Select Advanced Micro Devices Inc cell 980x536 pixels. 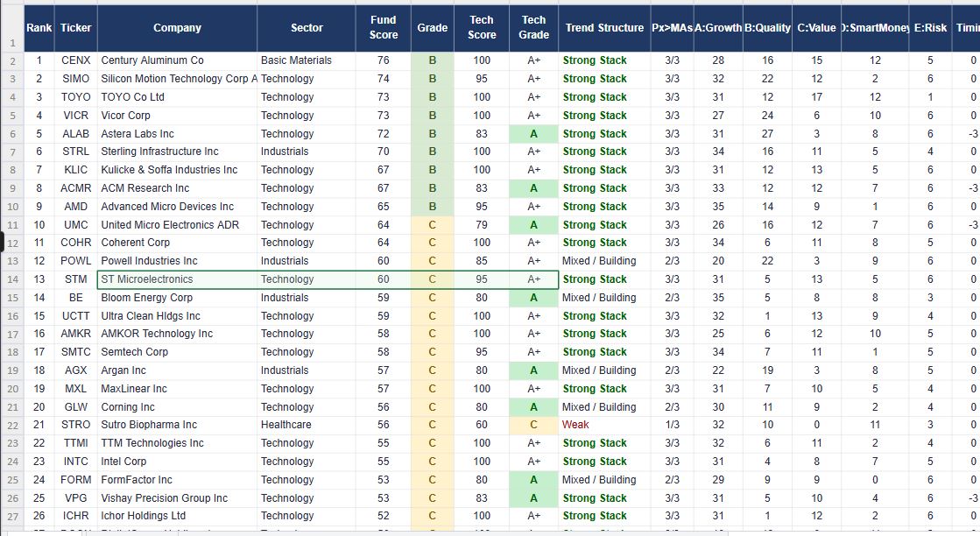177,206
